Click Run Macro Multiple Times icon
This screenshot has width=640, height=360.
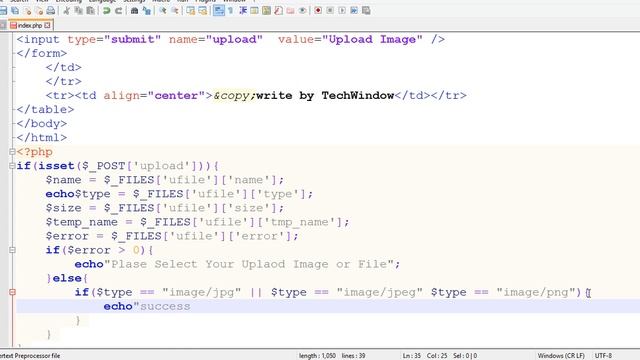pyautogui.click(x=354, y=11)
